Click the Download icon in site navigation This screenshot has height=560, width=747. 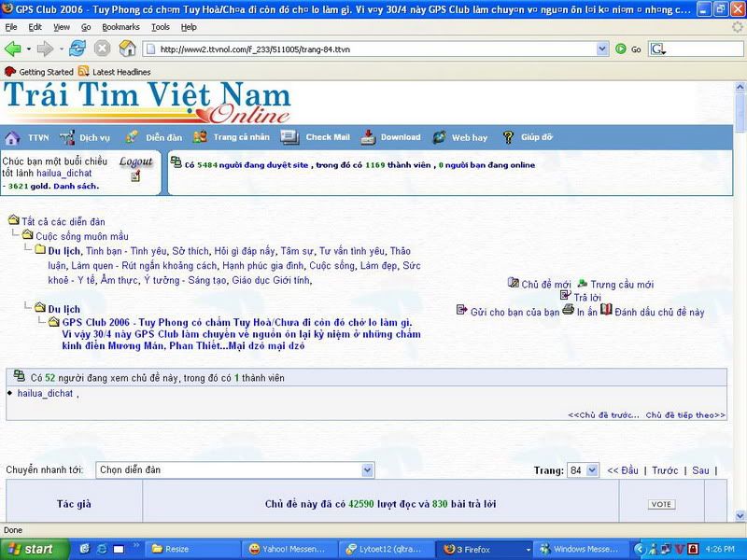368,137
